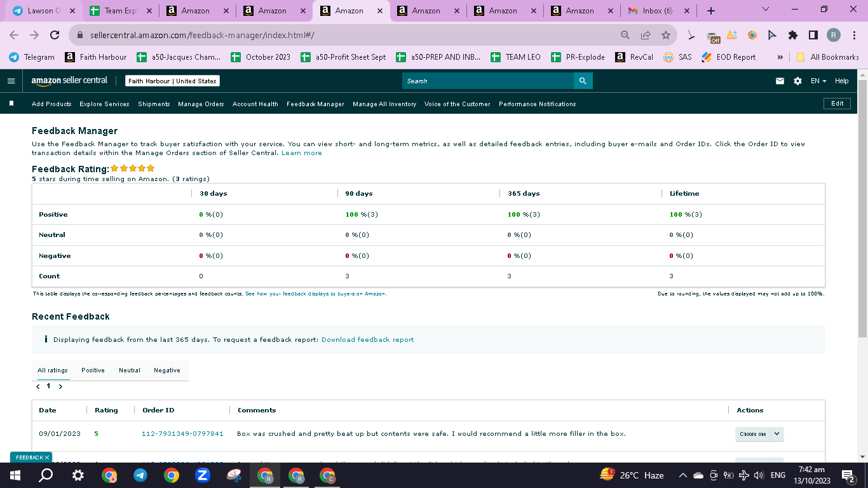This screenshot has width=868, height=488.
Task: Click the browser back arrow
Action: pyautogui.click(x=14, y=36)
